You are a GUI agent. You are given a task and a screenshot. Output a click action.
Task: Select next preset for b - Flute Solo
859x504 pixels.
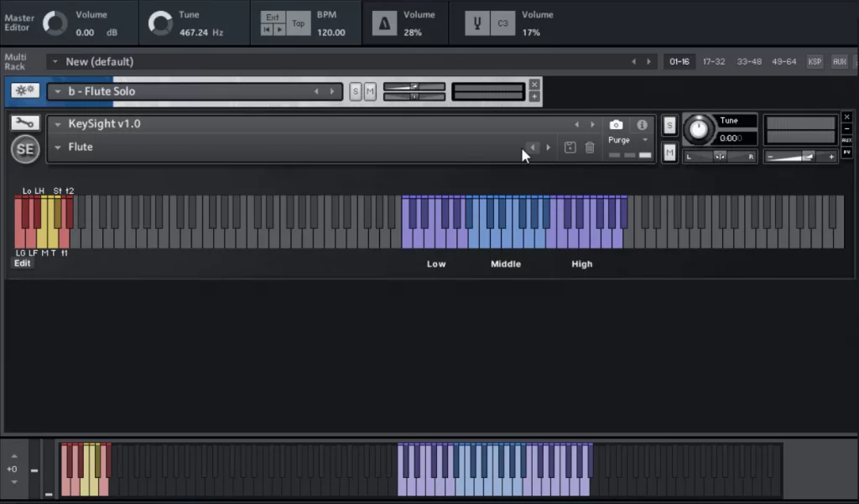coord(332,91)
